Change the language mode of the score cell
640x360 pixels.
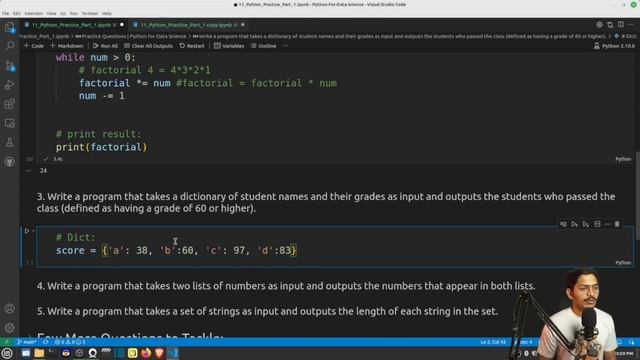click(x=623, y=263)
